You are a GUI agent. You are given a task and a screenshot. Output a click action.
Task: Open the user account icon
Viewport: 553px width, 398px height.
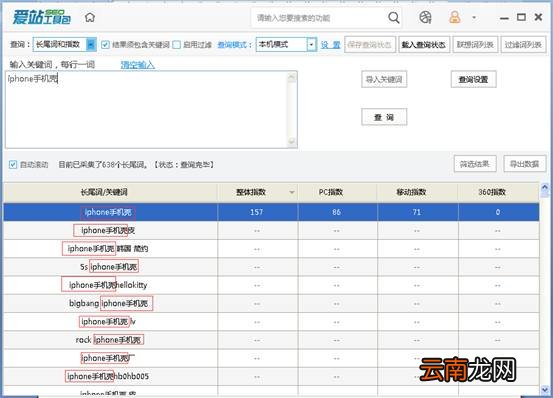click(x=455, y=17)
